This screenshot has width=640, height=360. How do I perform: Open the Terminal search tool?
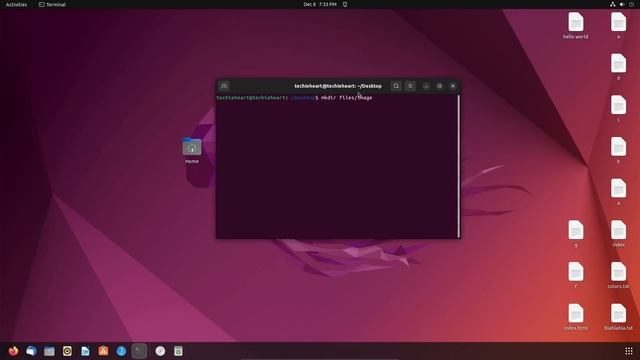(396, 86)
